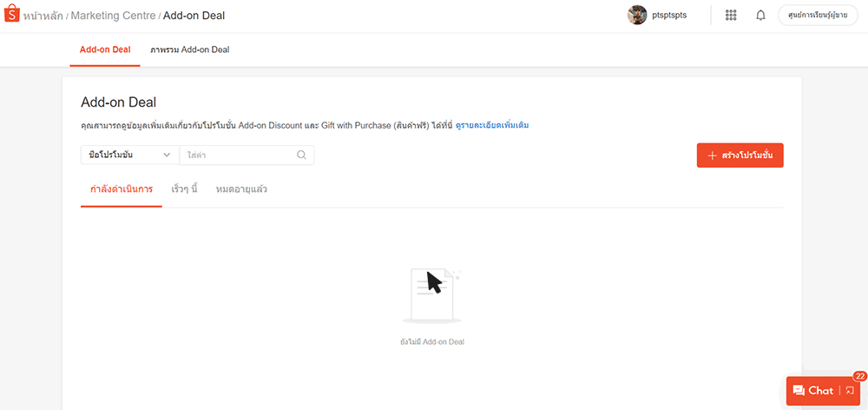Open the apps grid menu icon
The height and width of the screenshot is (410, 868).
click(731, 16)
